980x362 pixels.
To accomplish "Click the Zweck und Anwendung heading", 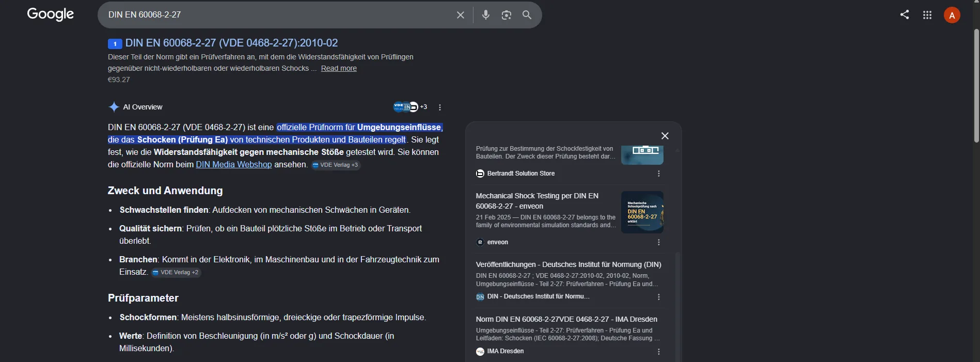I will tap(165, 191).
